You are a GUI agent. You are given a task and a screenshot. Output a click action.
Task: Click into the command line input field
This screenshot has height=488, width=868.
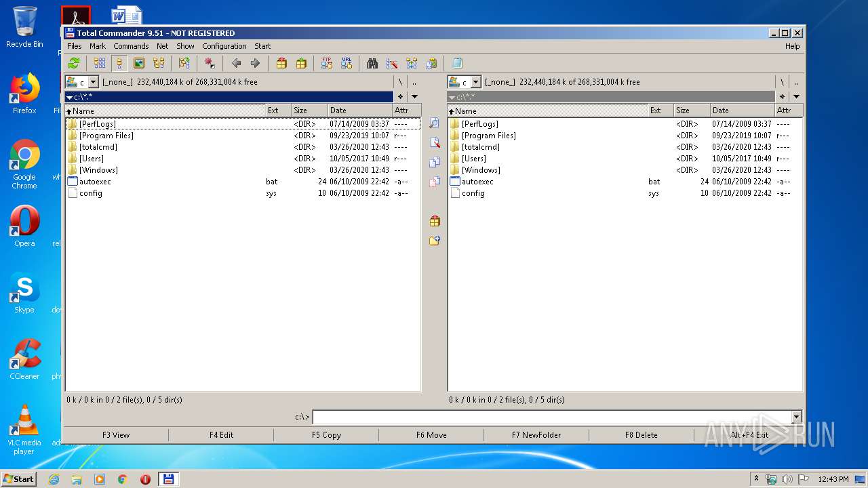point(551,417)
